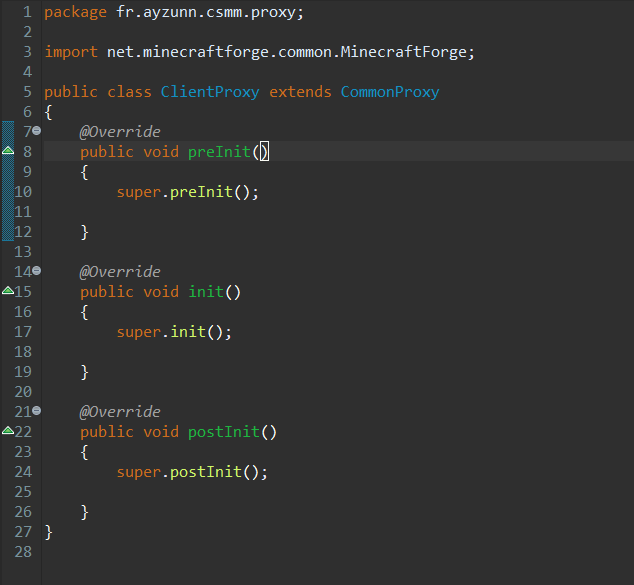The height and width of the screenshot is (585, 634).
Task: Click the CommonProxy superclass name
Action: pos(390,91)
